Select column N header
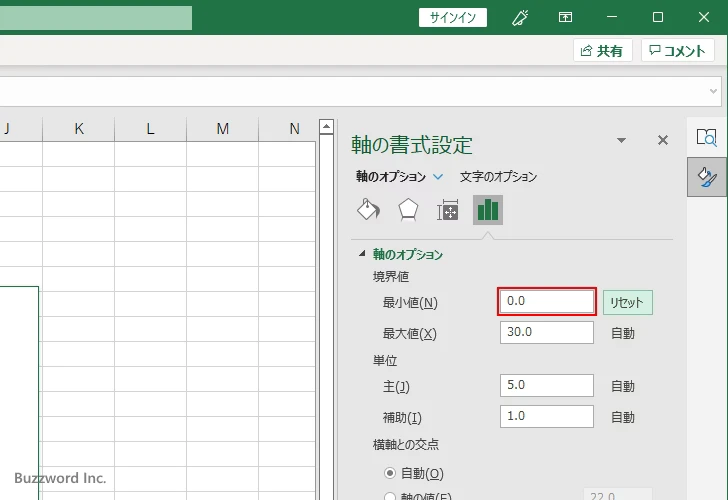The image size is (728, 500). coord(288,129)
